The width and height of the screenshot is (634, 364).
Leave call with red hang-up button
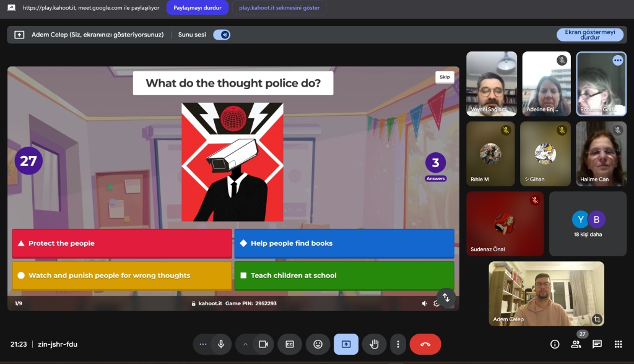coord(425,344)
